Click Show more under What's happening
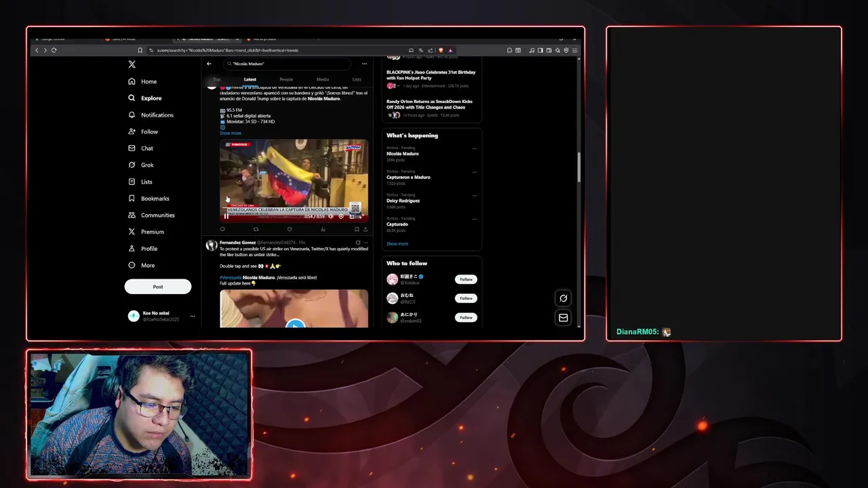The height and width of the screenshot is (488, 868). click(397, 243)
